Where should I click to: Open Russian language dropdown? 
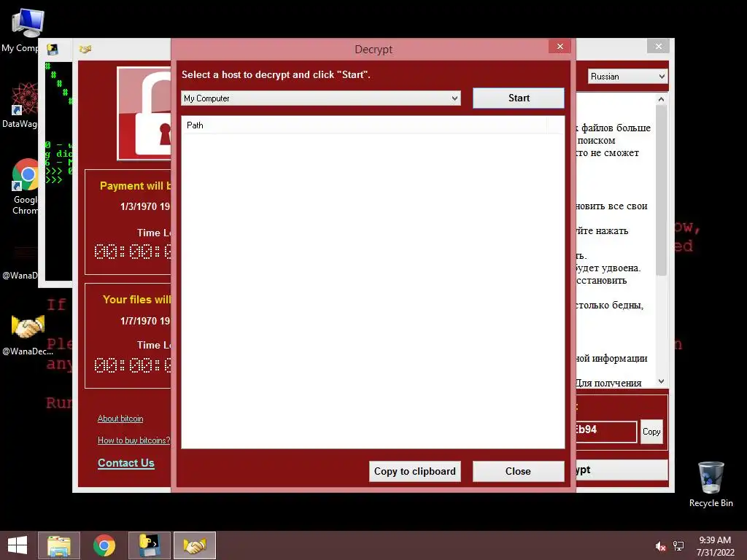[x=627, y=76]
